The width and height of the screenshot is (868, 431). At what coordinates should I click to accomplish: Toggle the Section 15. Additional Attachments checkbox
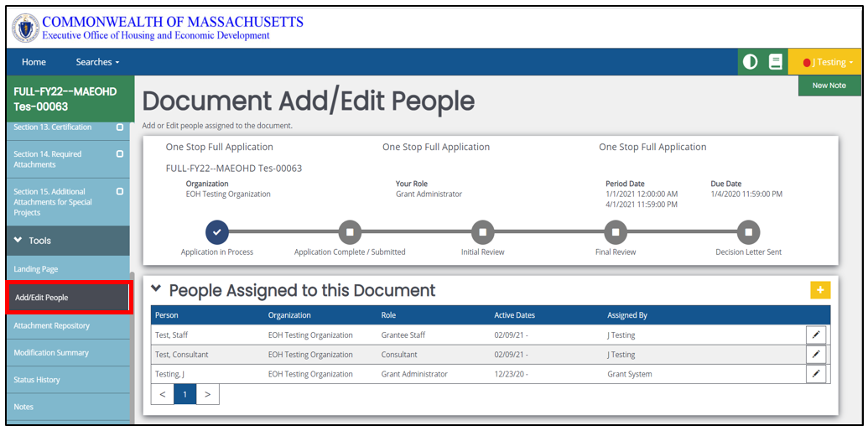[x=120, y=191]
